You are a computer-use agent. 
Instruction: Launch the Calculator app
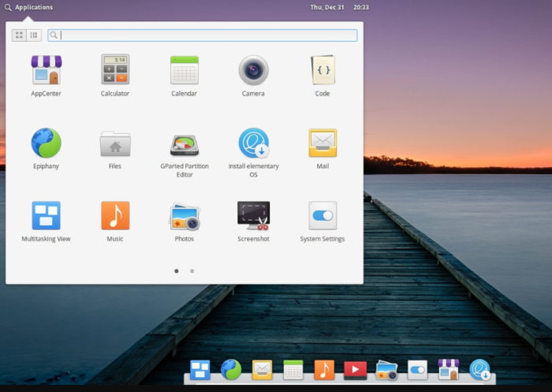[115, 70]
